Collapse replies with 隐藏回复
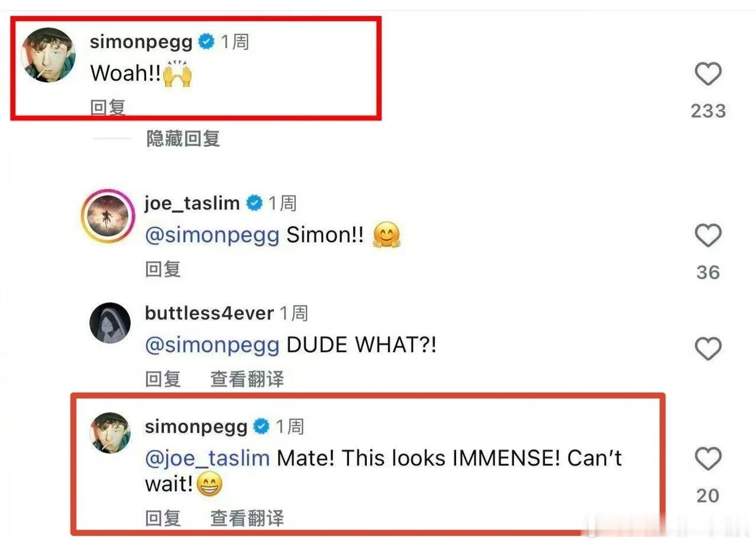Viewport: 756px width, 545px height. [183, 138]
